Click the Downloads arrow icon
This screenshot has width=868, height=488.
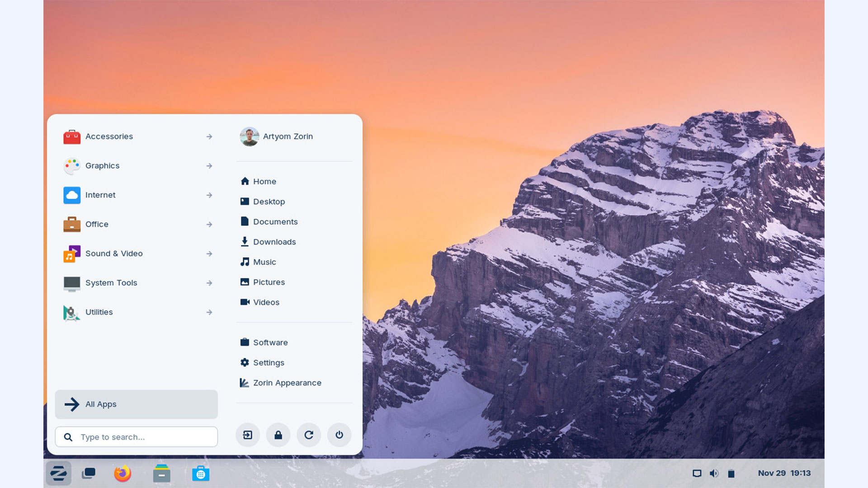[245, 242]
